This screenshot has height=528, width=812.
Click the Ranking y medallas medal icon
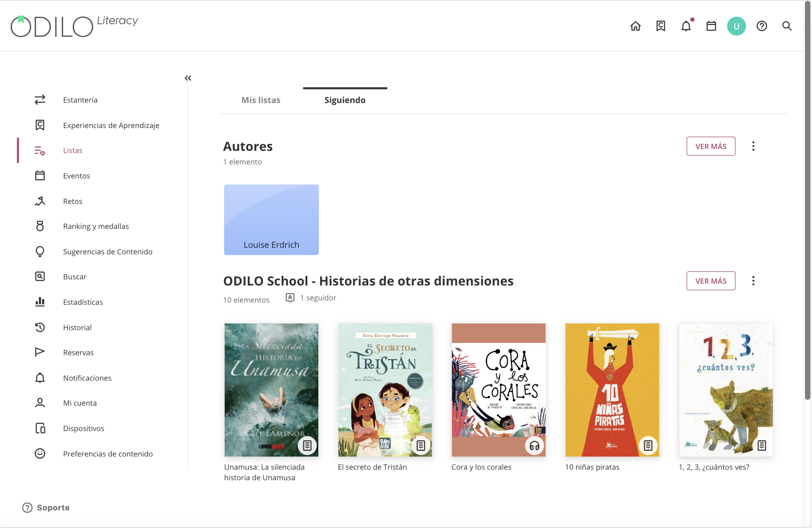tap(40, 226)
